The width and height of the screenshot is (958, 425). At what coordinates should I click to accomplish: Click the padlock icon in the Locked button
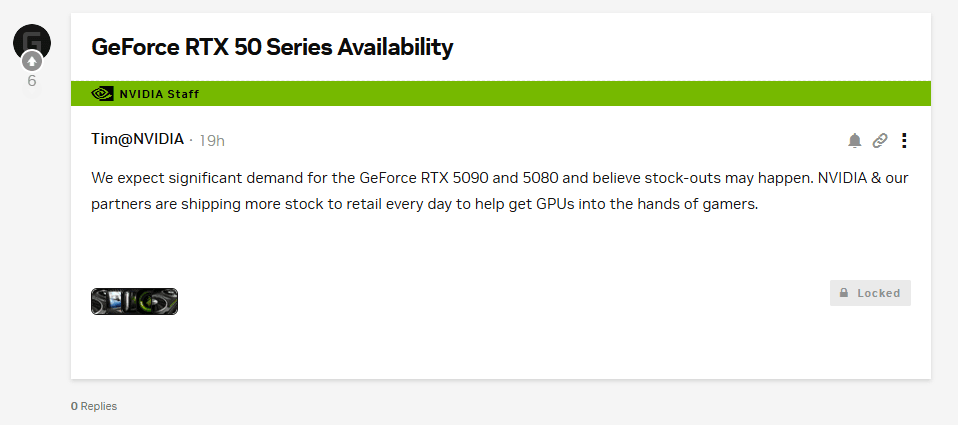(844, 293)
